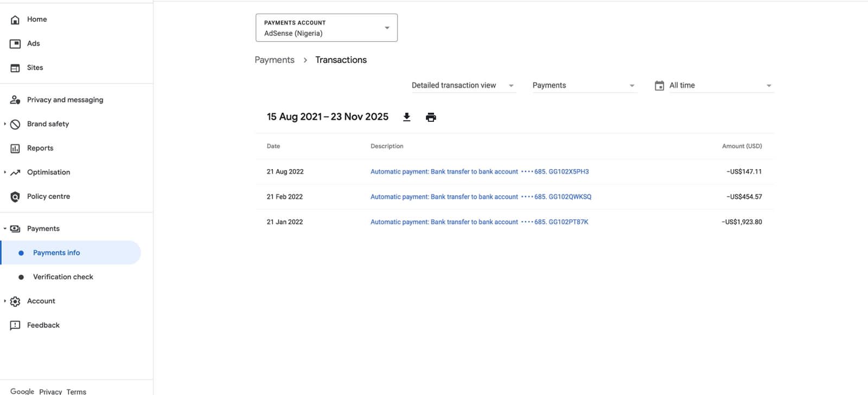Open Detailed transaction view dropdown
The height and width of the screenshot is (395, 868).
point(463,86)
